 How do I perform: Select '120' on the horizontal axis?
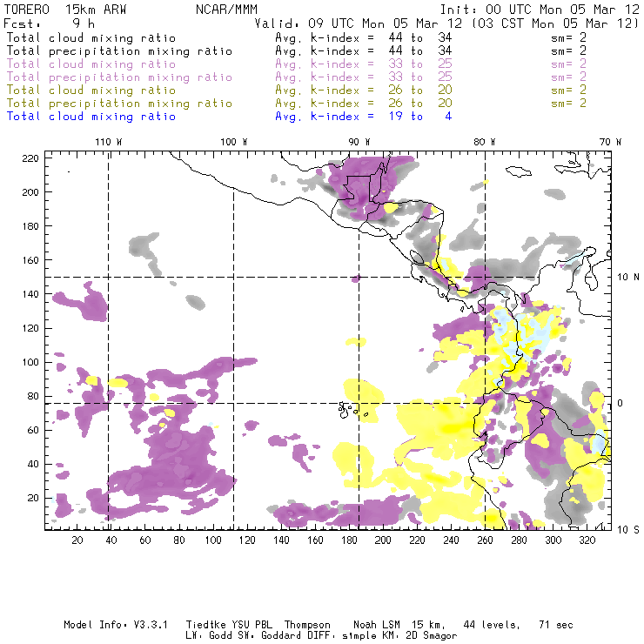[247, 540]
